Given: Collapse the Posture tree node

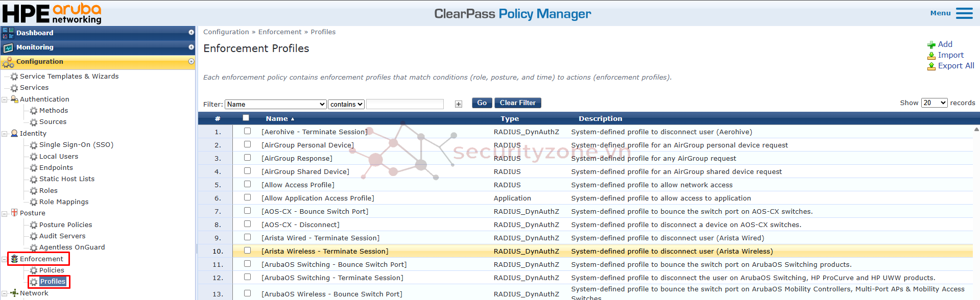Looking at the screenshot, I should tap(4, 213).
